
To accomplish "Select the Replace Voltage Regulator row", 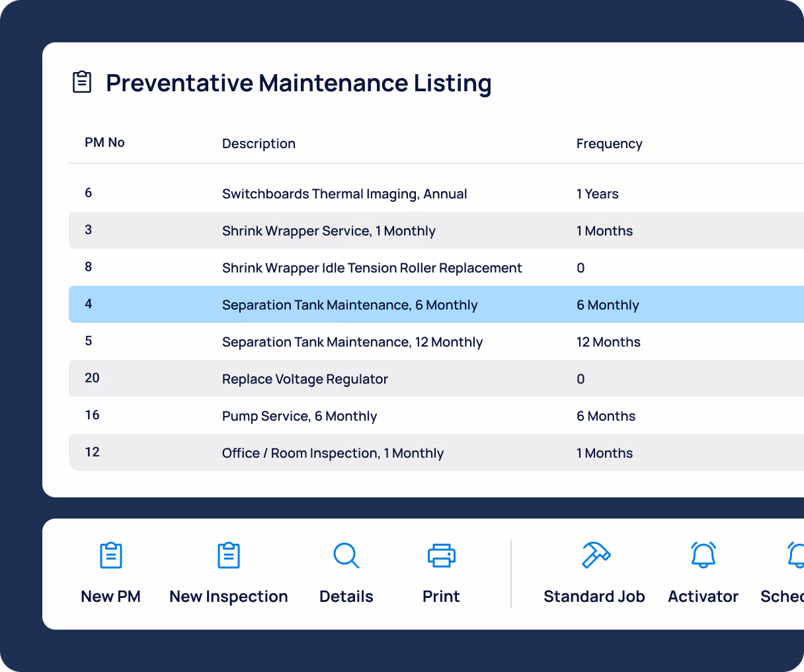I will click(436, 378).
